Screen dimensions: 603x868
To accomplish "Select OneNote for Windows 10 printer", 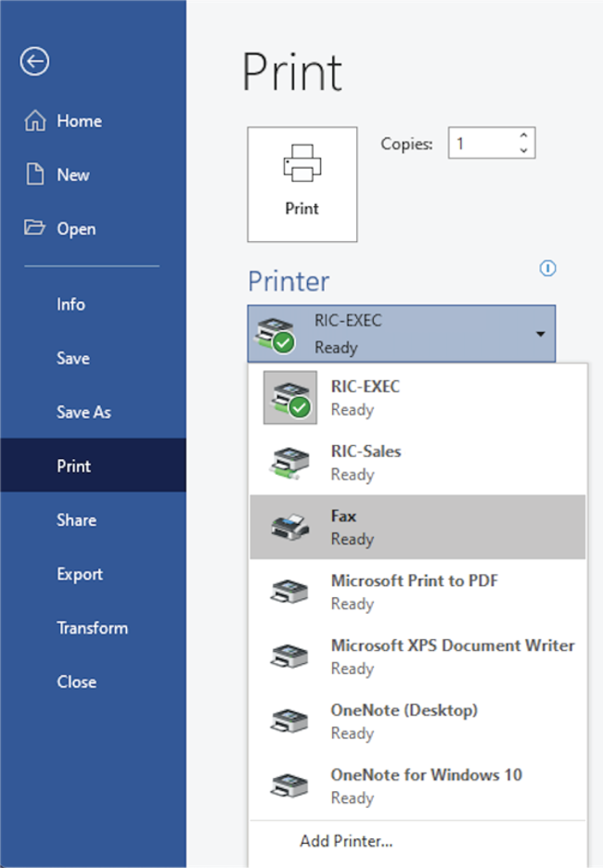I will (425, 785).
